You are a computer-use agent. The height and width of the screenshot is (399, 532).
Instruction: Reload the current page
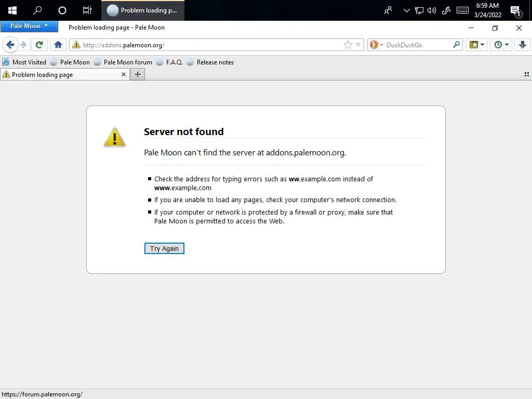tap(39, 45)
